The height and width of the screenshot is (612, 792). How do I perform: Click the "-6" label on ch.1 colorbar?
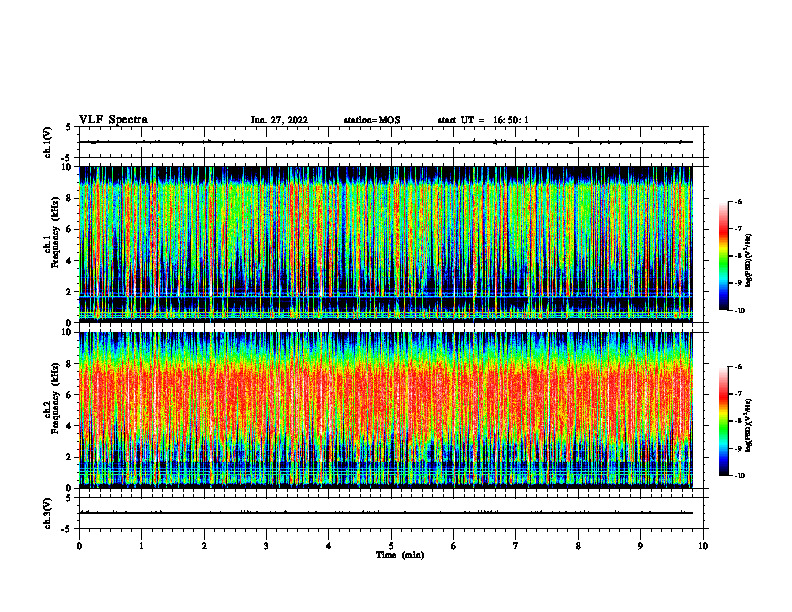point(738,202)
